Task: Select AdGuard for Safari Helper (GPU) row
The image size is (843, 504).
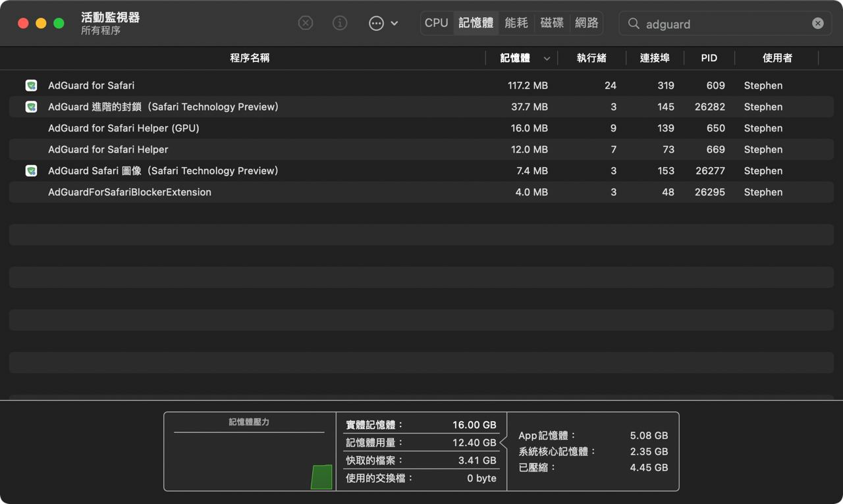Action: point(421,128)
